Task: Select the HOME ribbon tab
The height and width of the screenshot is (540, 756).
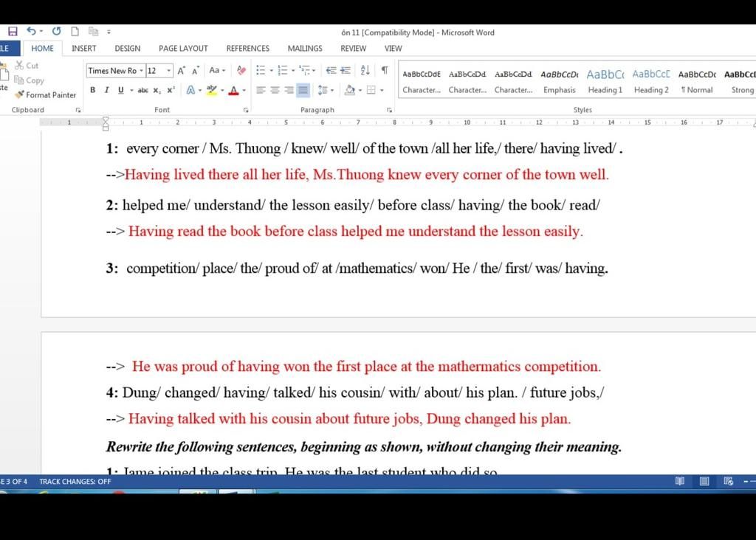Action: pyautogui.click(x=42, y=48)
